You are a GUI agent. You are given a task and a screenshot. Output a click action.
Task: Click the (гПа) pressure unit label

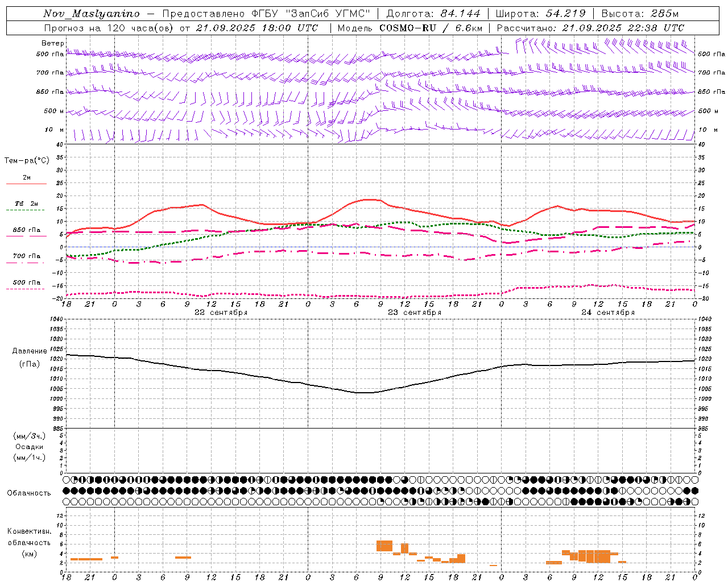tap(30, 364)
